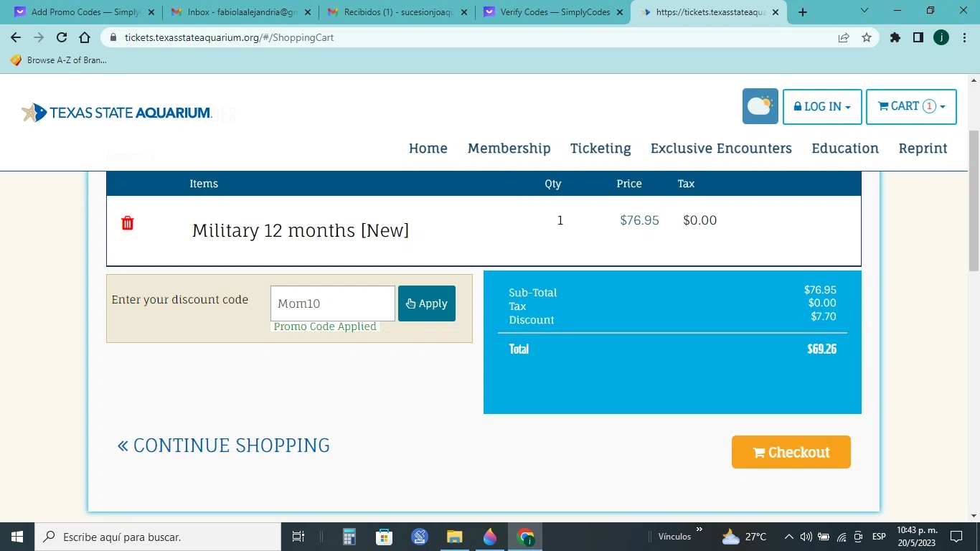Open a new browser tab
Image resolution: width=980 pixels, height=551 pixels.
[803, 12]
